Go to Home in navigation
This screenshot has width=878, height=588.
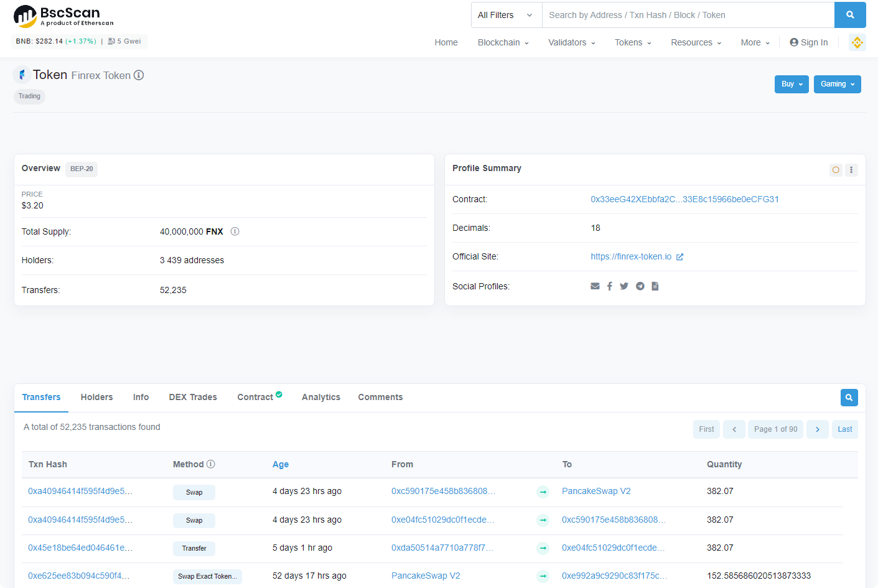coord(446,42)
